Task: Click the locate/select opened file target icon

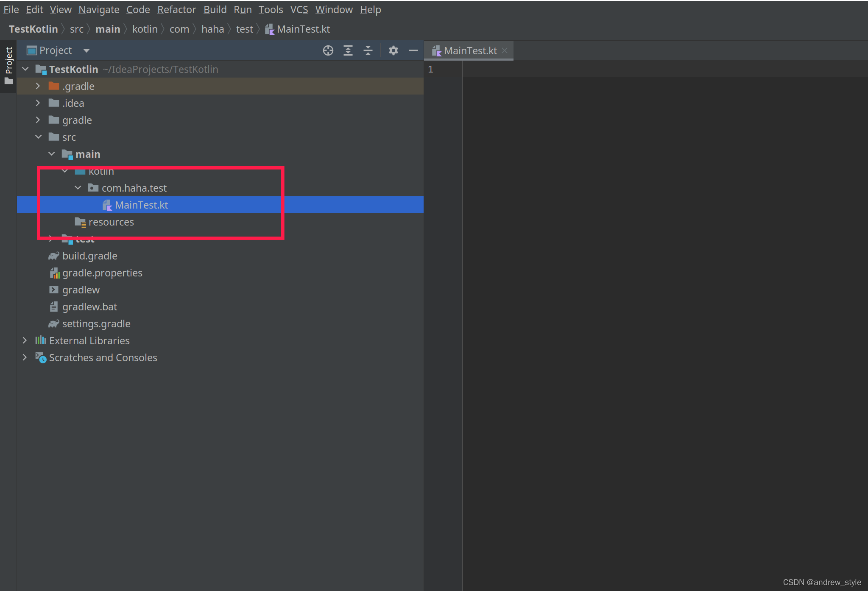Action: pyautogui.click(x=328, y=50)
